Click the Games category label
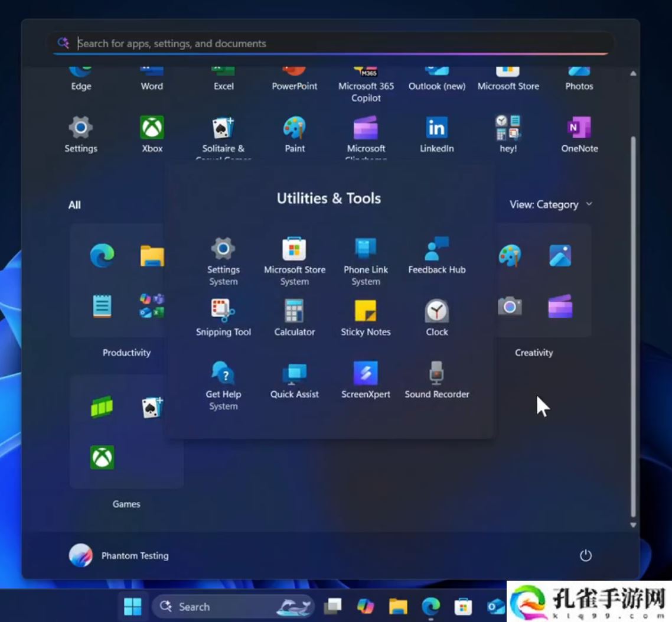This screenshot has height=622, width=672. click(x=126, y=504)
